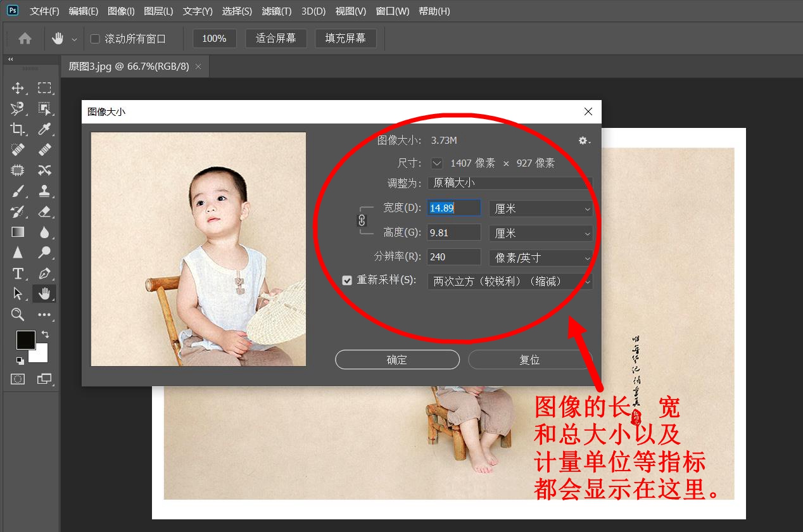Viewport: 803px width, 532px height.
Task: Pick the Horizontal Type tool
Action: point(18,274)
